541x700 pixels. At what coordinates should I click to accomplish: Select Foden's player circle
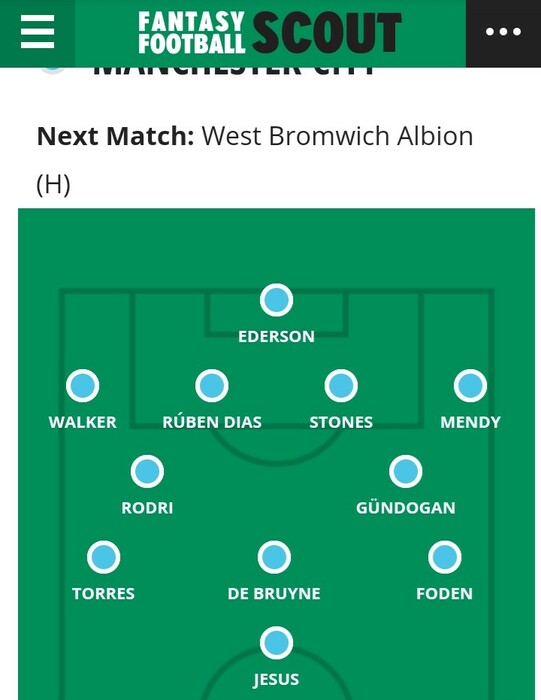(x=445, y=557)
